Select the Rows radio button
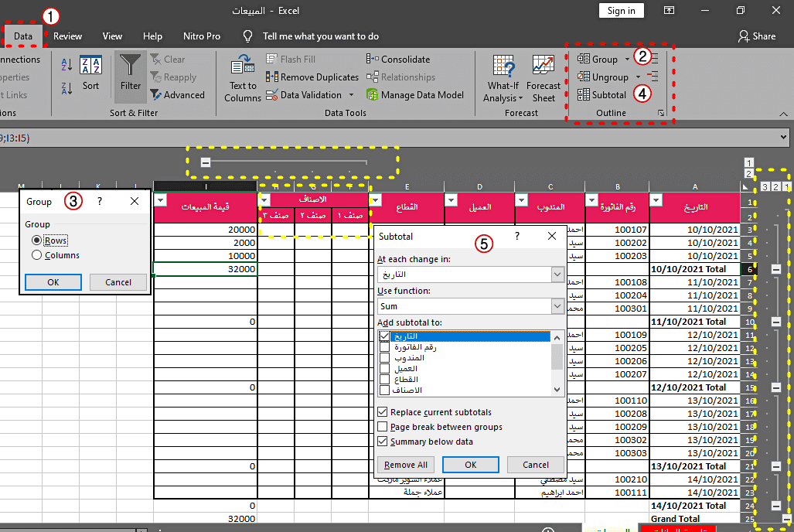The height and width of the screenshot is (532, 794). click(x=36, y=240)
